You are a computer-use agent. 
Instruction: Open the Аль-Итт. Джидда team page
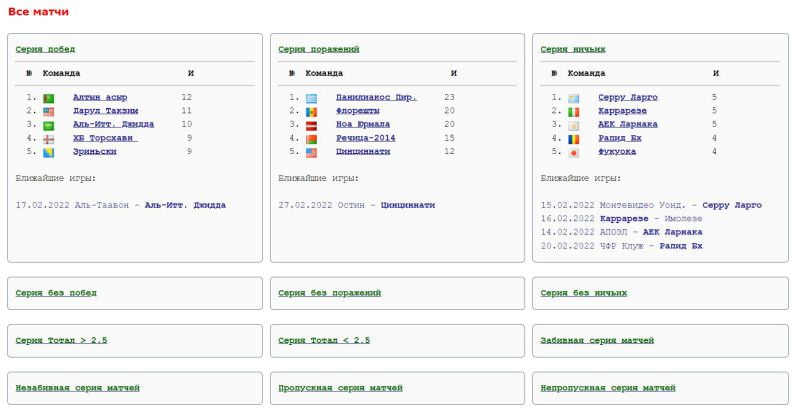[x=113, y=125]
